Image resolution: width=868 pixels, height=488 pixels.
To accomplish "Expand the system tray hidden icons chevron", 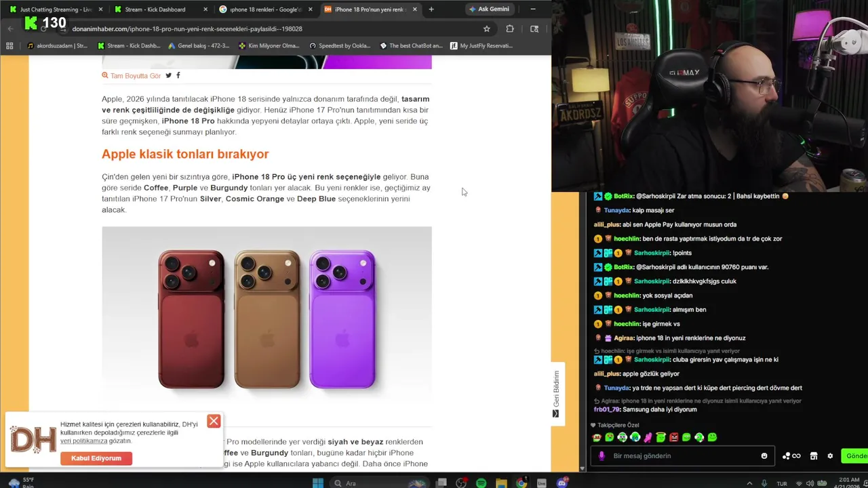I will click(749, 483).
